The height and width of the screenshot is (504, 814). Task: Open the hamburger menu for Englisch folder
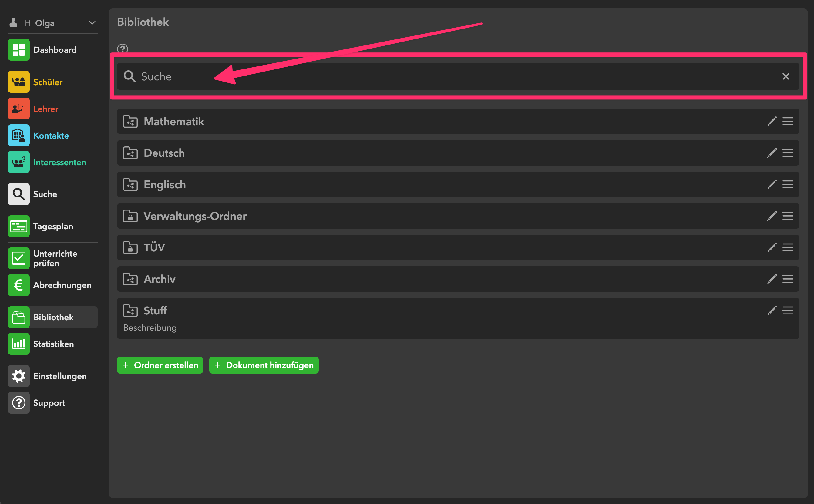[x=788, y=184]
